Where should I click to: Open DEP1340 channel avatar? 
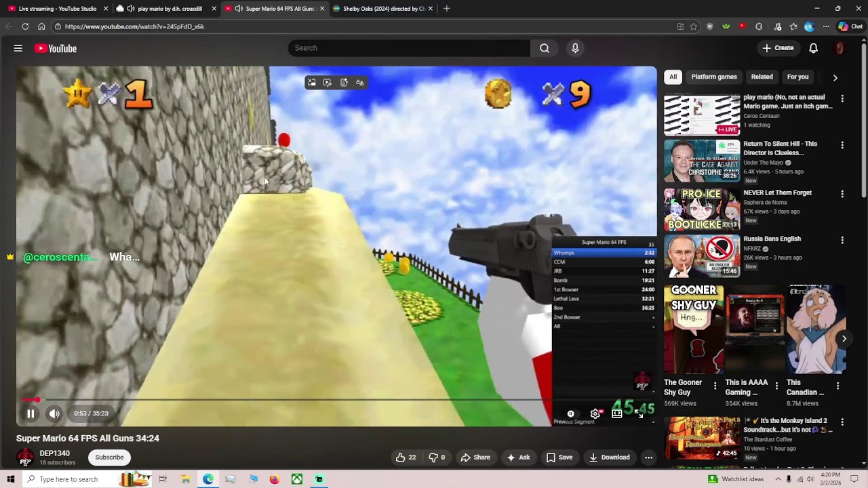pyautogui.click(x=25, y=457)
